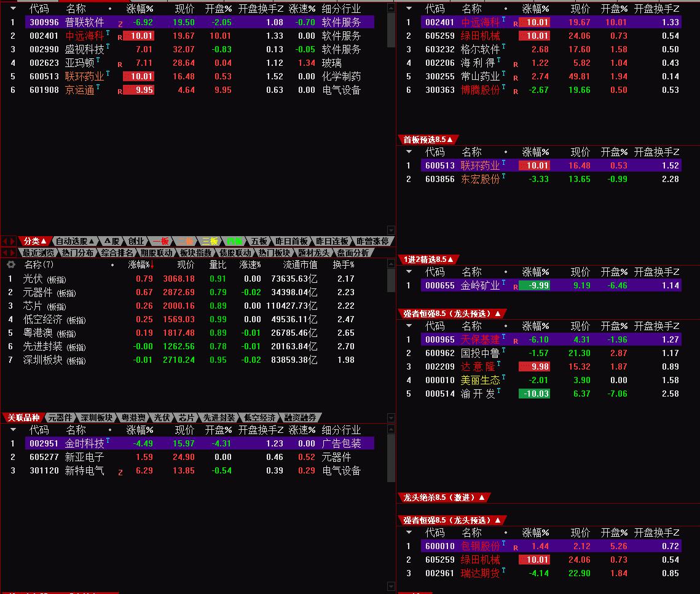Viewport: 700px width, 594px height.
Task: Open header dropdown triangle in top-right stock list
Action: (x=409, y=9)
